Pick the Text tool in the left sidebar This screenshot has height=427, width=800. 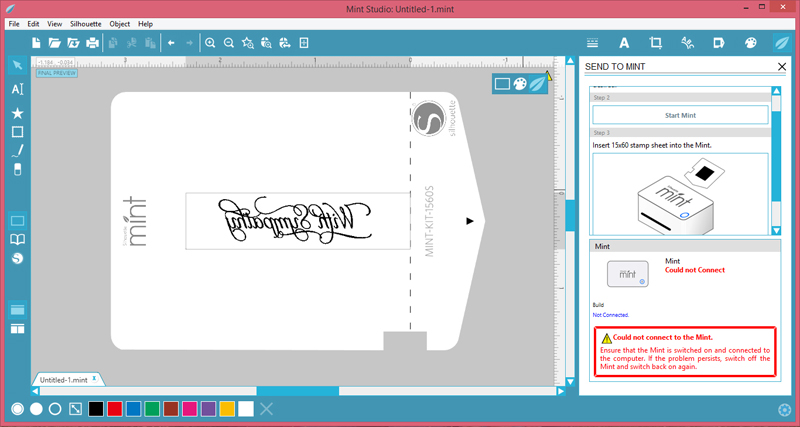point(17,90)
